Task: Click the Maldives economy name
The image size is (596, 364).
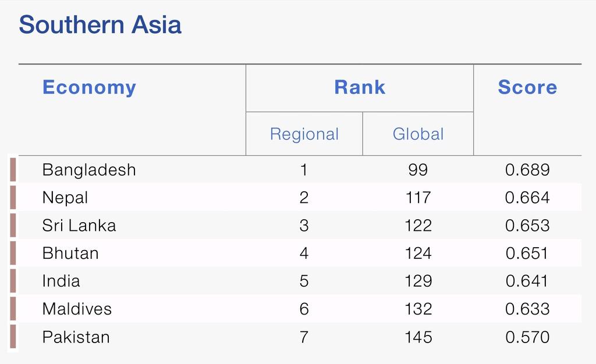Action: coord(77,309)
